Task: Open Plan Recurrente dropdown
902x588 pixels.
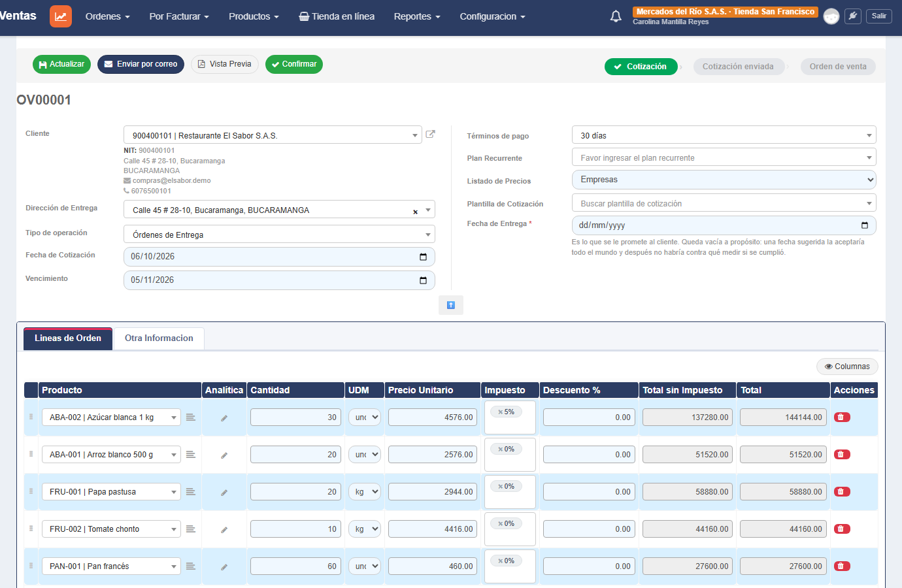Action: coord(724,157)
